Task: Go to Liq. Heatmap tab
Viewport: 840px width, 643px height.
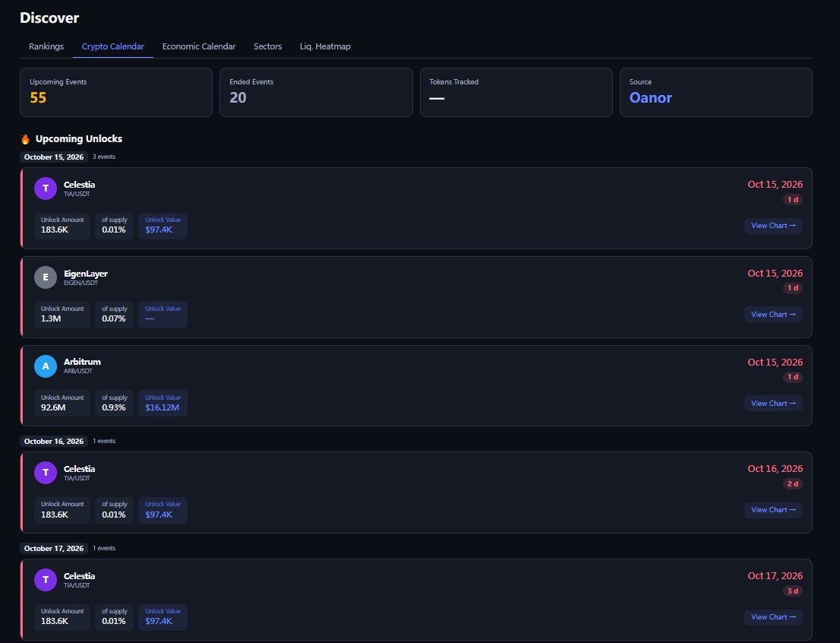Action: (325, 46)
